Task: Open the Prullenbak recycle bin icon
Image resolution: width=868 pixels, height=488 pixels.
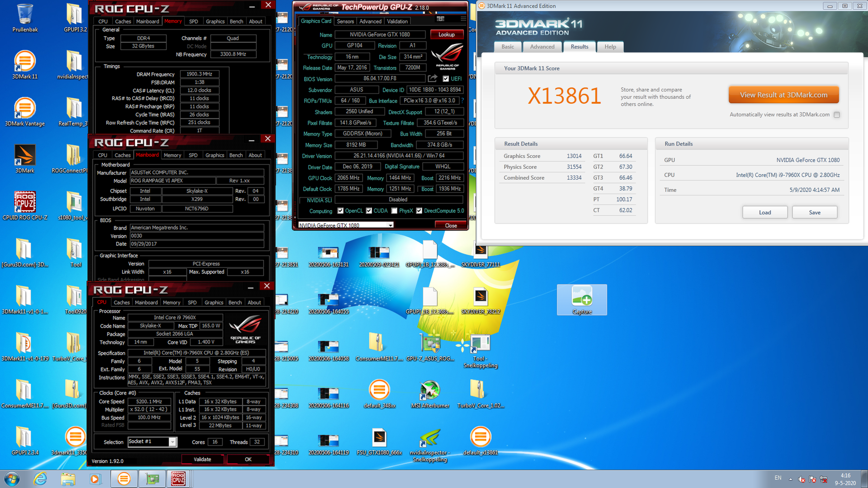Action: pos(25,18)
